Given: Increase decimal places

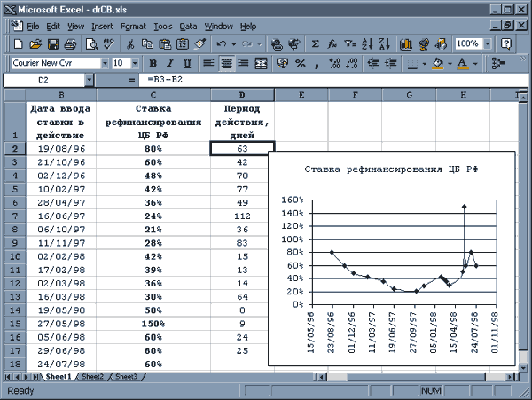Looking at the screenshot, I should (x=335, y=63).
